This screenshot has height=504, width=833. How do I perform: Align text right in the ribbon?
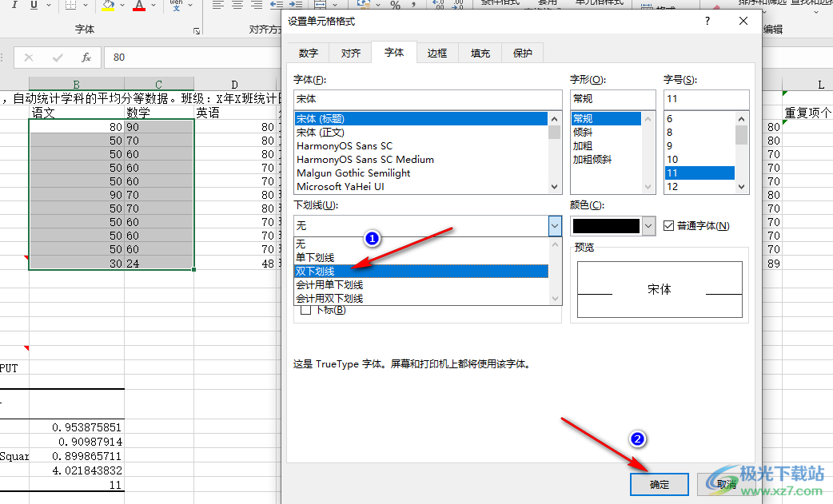pos(257,5)
